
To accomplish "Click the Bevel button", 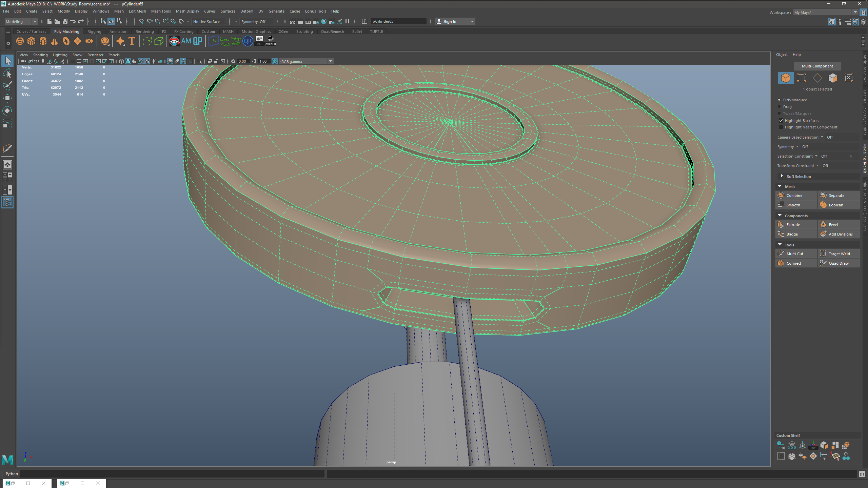I will point(839,225).
